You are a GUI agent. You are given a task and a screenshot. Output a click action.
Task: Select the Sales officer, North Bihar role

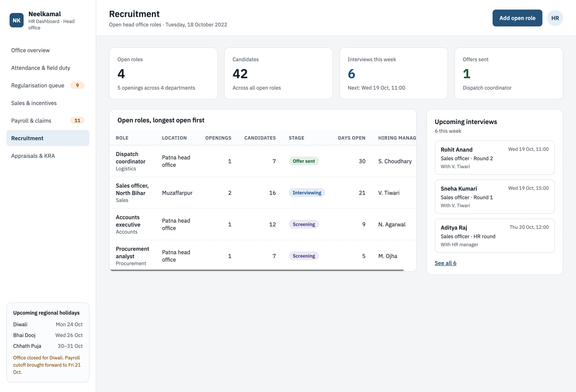[263, 193]
